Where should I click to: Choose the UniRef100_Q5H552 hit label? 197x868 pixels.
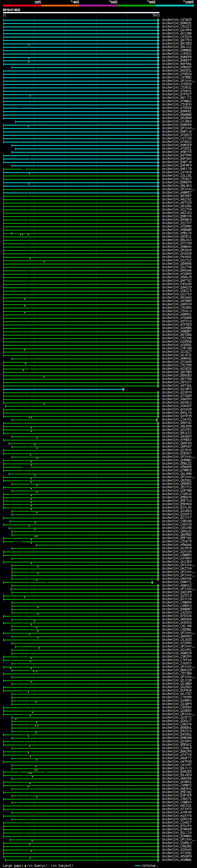[x=177, y=484]
